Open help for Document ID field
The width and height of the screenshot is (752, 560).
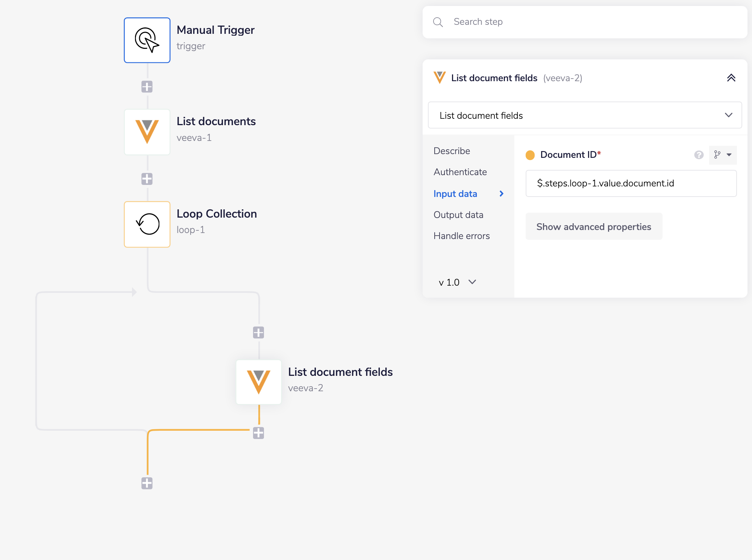pyautogui.click(x=699, y=155)
